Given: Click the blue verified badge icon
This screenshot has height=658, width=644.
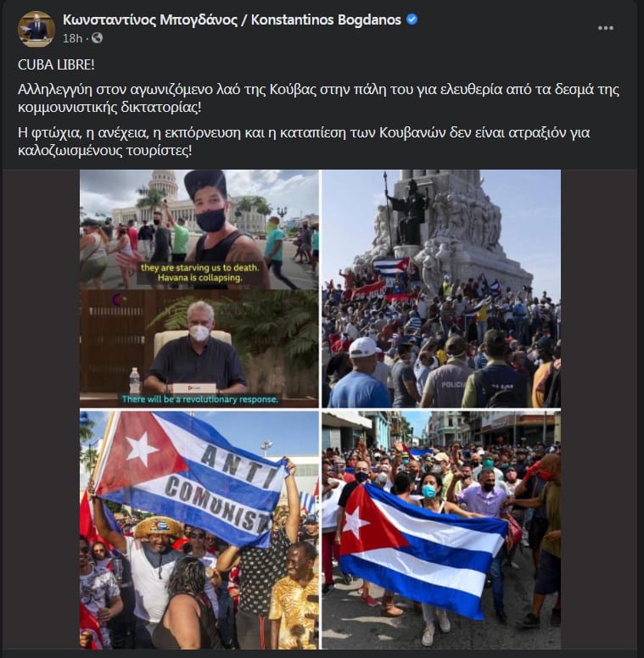Looking at the screenshot, I should pyautogui.click(x=412, y=20).
